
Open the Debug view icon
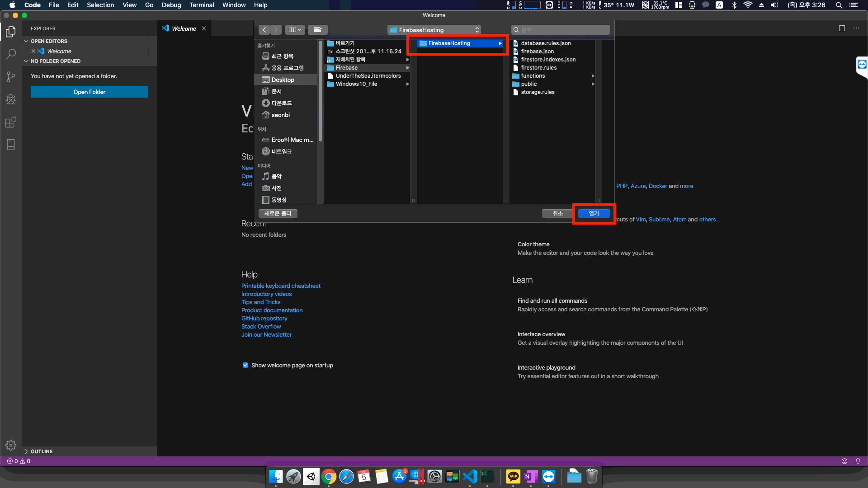11,99
